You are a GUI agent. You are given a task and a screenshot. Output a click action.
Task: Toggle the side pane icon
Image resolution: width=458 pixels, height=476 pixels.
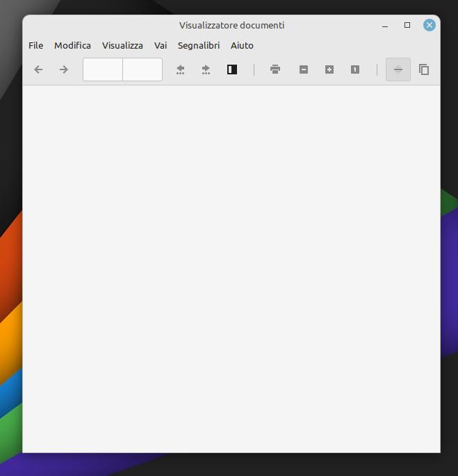[232, 69]
